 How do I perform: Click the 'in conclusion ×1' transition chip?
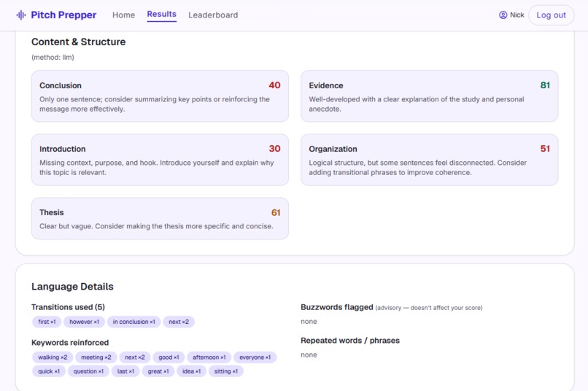134,322
